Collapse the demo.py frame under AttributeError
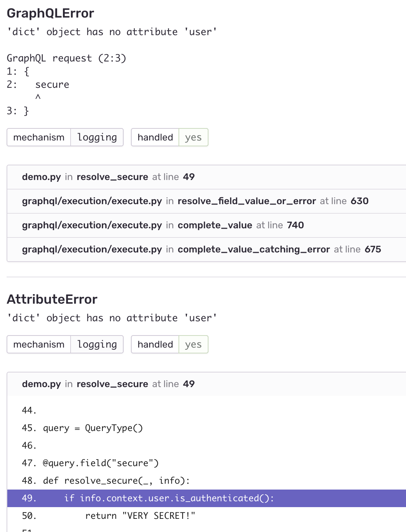406x532 pixels. 108,384
